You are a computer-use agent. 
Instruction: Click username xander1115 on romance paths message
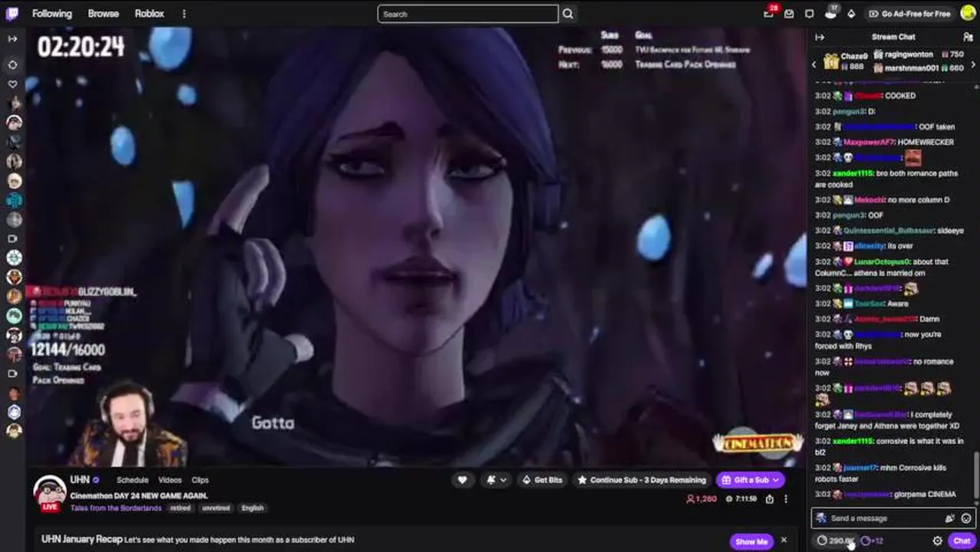tap(853, 173)
